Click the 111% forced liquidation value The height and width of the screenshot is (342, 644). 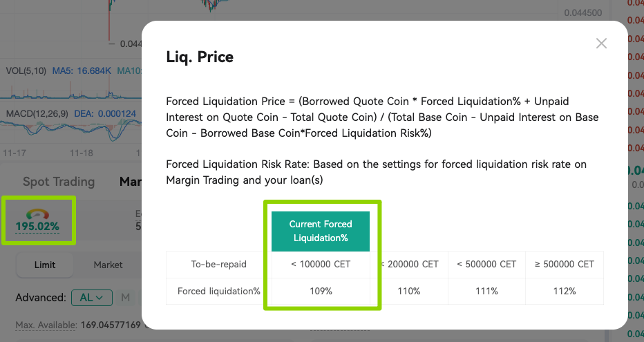click(x=486, y=291)
